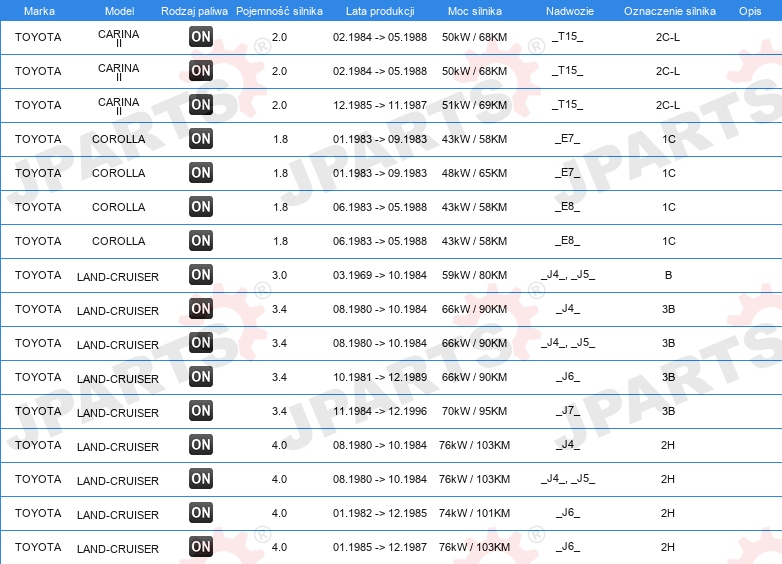The width and height of the screenshot is (782, 564).
Task: Click ON icon in 3.4 row with _J4_, _J5_ body
Action: [201, 343]
